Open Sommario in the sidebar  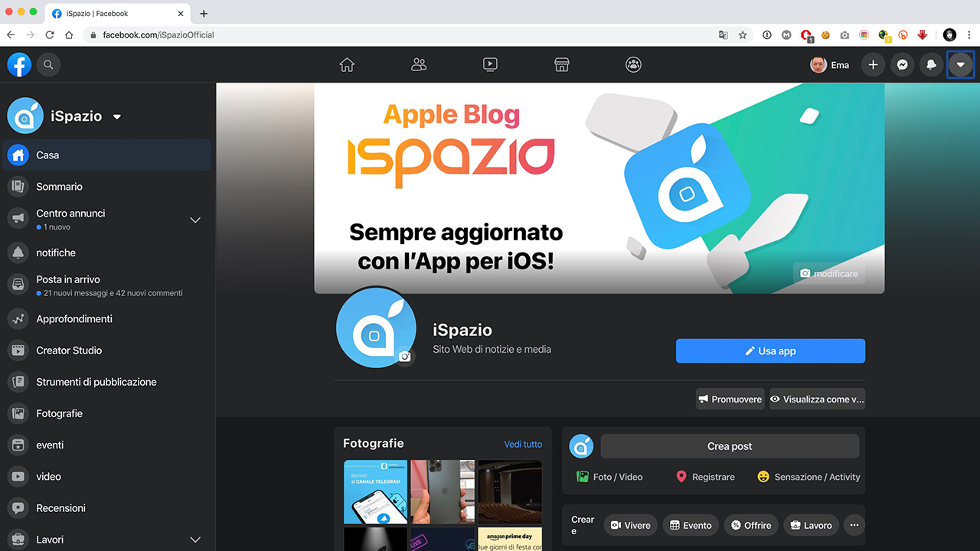pyautogui.click(x=107, y=186)
